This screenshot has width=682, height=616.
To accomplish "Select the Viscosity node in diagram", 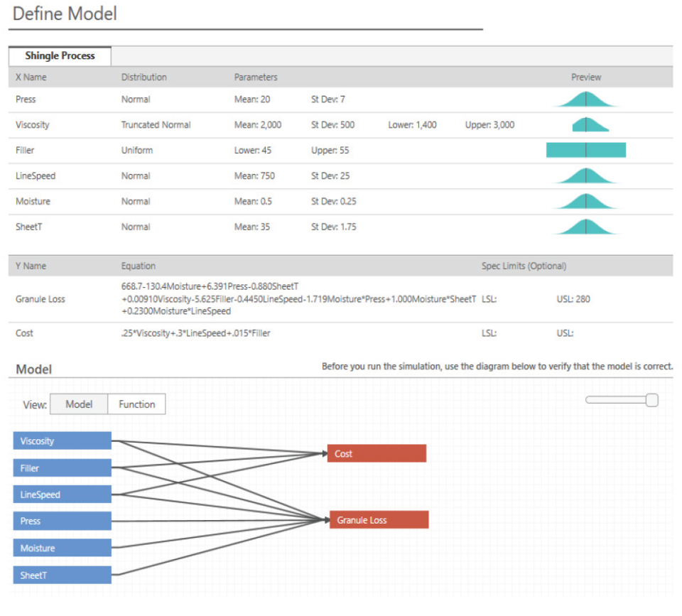I will pyautogui.click(x=61, y=441).
